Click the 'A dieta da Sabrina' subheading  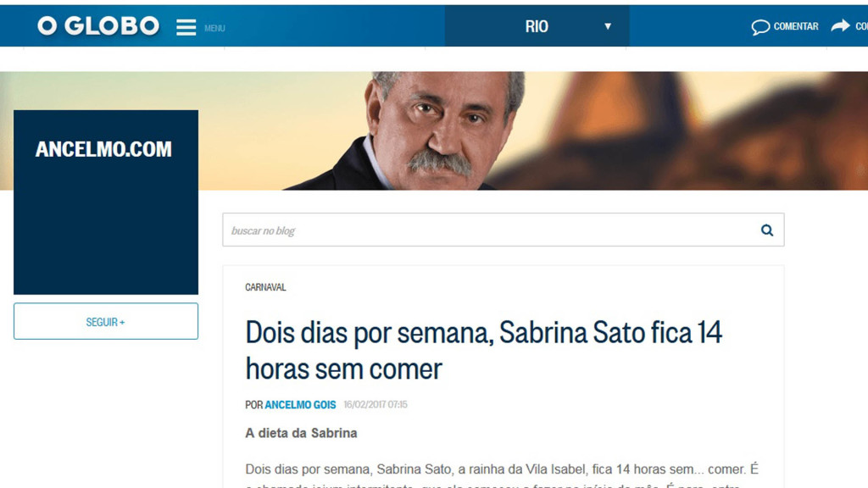301,433
